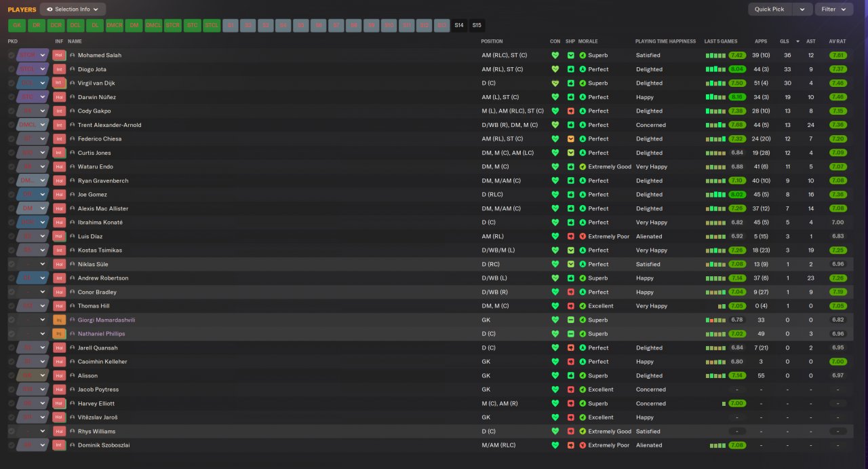Click the person icon beside Darwin Núñez
Image resolution: width=868 pixels, height=469 pixels.
(x=73, y=97)
